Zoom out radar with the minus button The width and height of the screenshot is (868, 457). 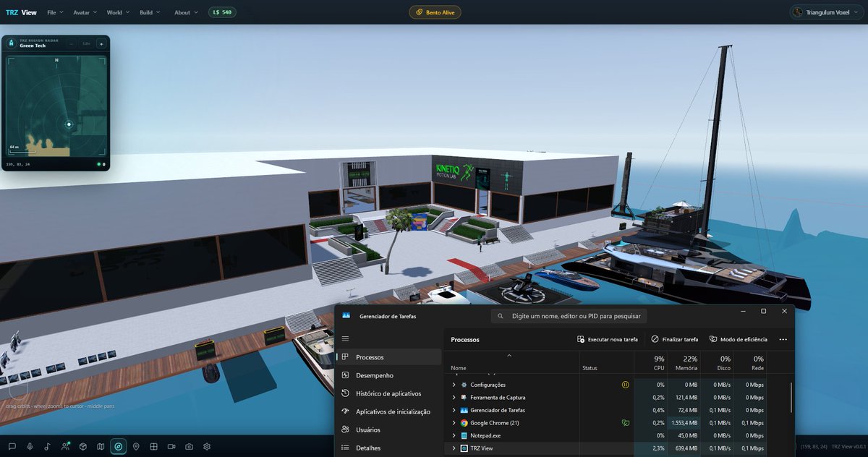(x=71, y=44)
